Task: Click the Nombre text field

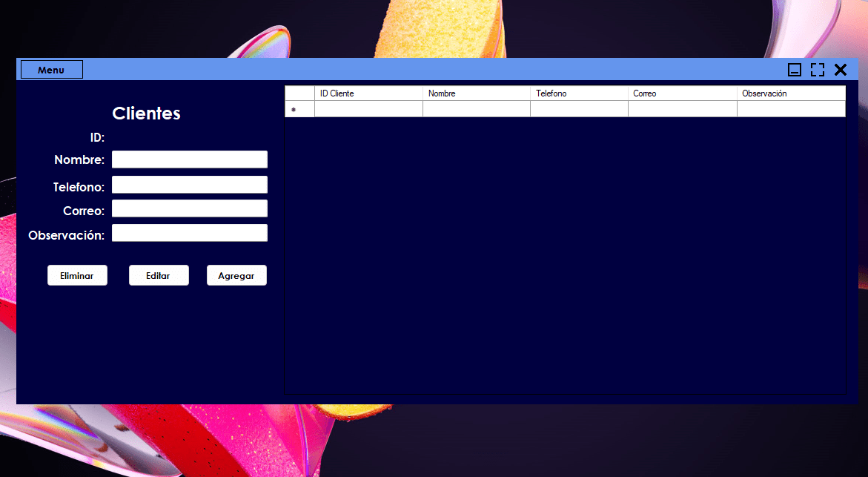Action: (x=189, y=159)
